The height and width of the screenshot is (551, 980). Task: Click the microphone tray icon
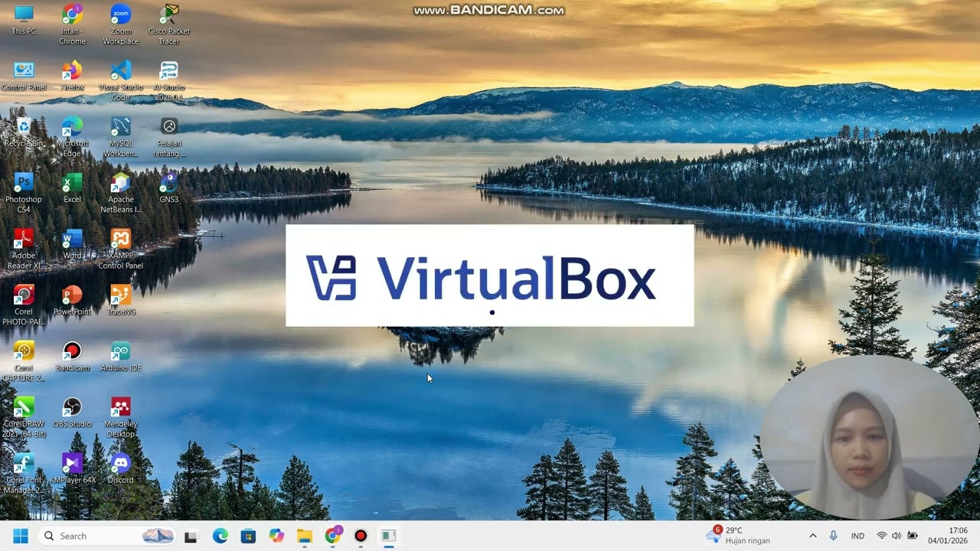[833, 536]
